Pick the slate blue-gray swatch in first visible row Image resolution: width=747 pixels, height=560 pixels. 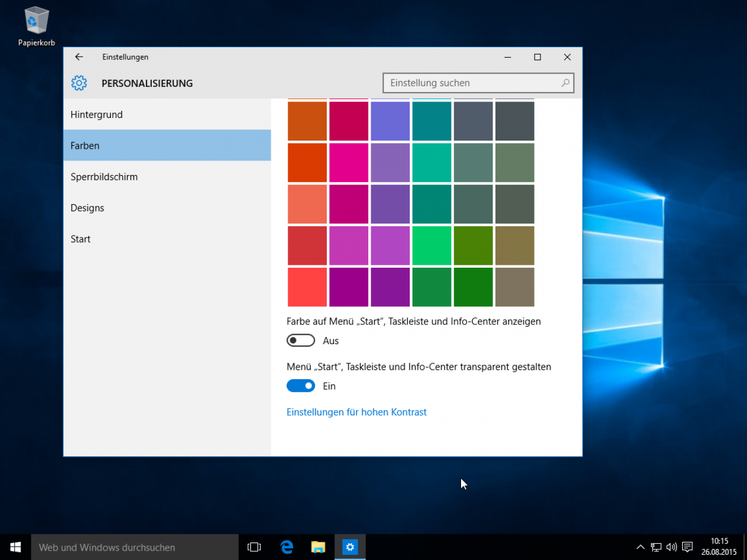(x=473, y=121)
